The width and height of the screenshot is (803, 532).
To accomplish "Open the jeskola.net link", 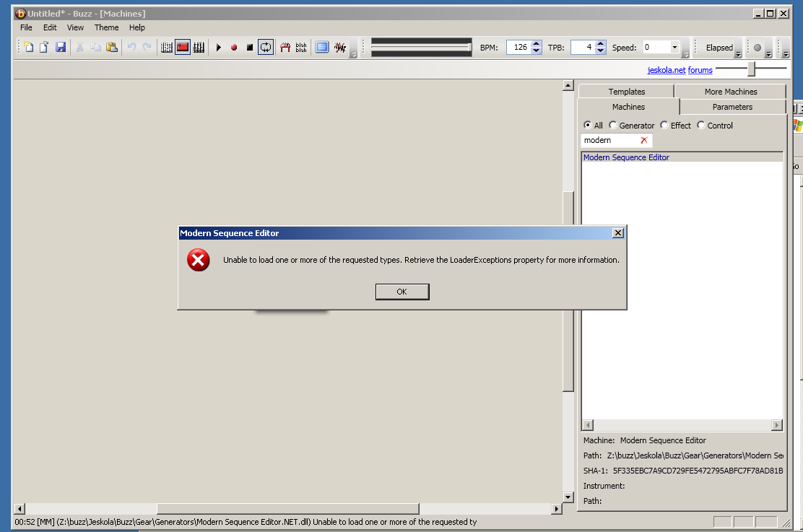I will 667,70.
